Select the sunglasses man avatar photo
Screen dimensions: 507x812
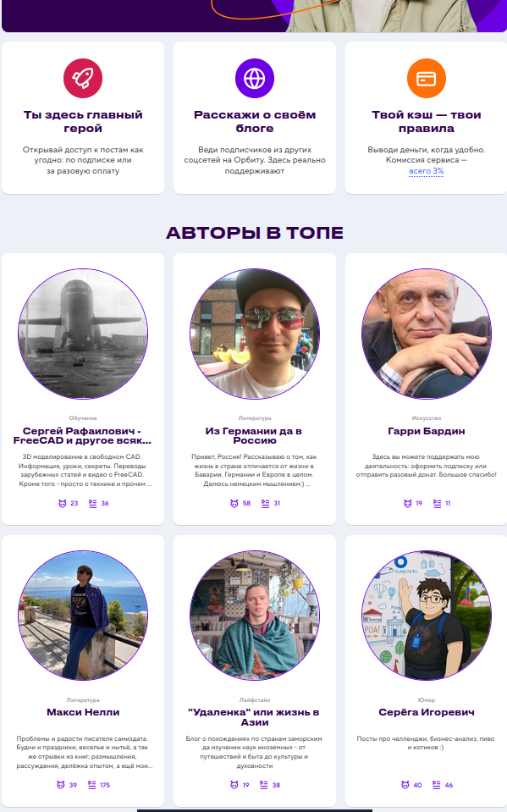pos(254,334)
